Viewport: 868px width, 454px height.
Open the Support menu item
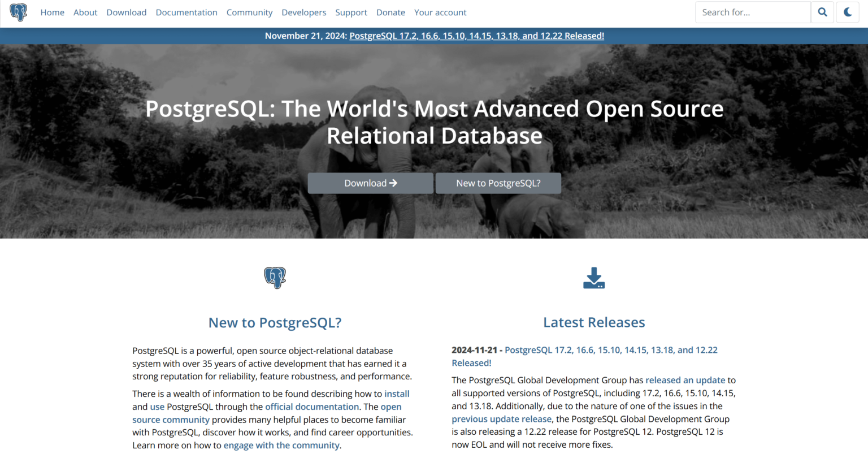[351, 12]
